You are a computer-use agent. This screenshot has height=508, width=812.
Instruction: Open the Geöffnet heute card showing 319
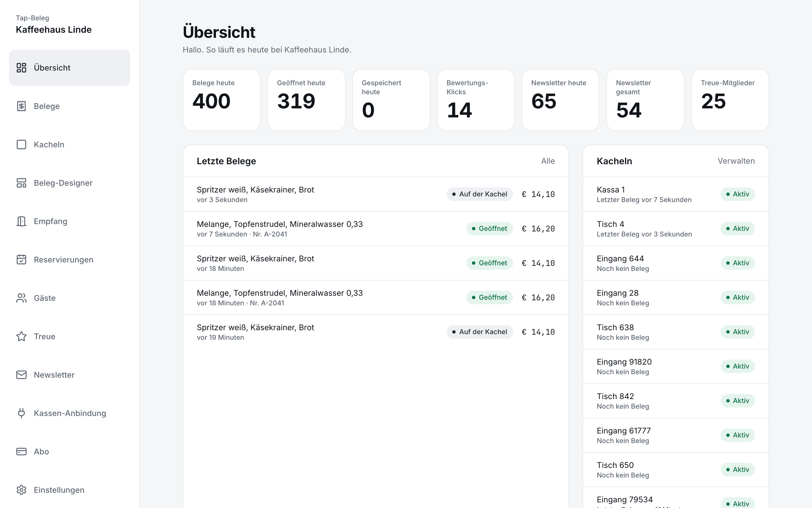[x=306, y=100]
